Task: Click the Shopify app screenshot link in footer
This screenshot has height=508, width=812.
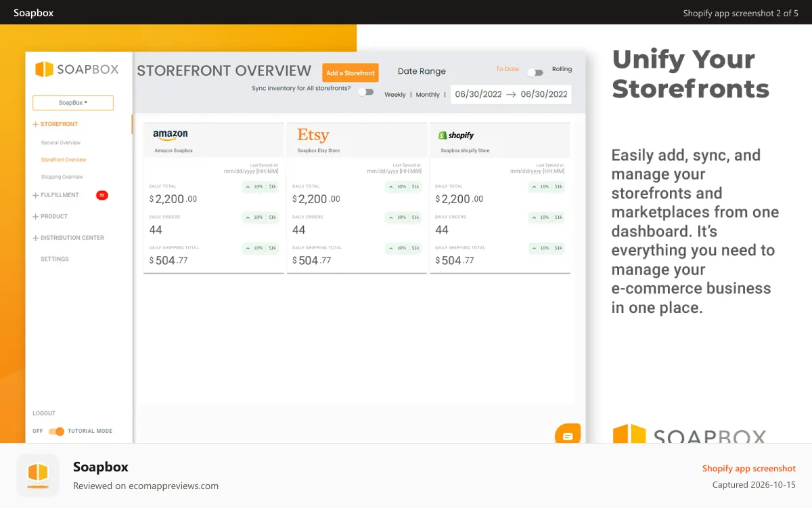Action: pyautogui.click(x=749, y=469)
